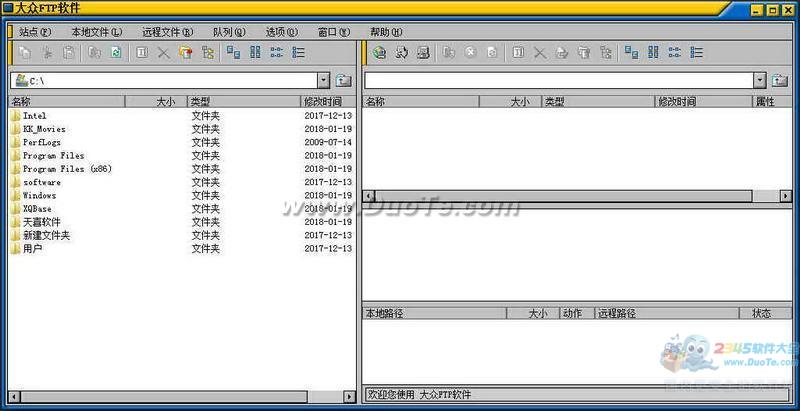Screen dimensions: 800x411
Task: Click queue pane 本地路径 column header
Action: tap(435, 313)
